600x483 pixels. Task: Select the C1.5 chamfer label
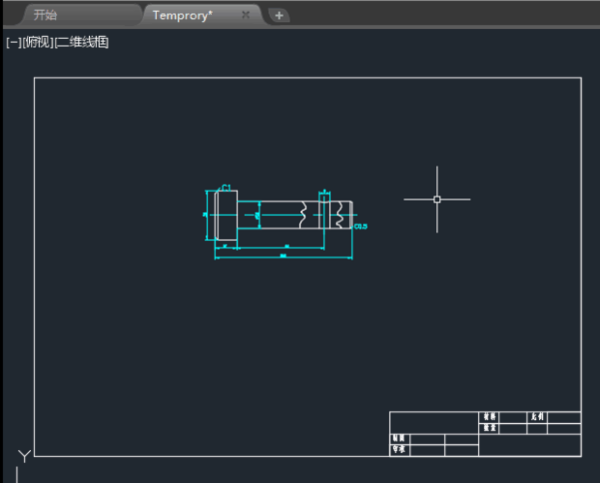tap(361, 227)
